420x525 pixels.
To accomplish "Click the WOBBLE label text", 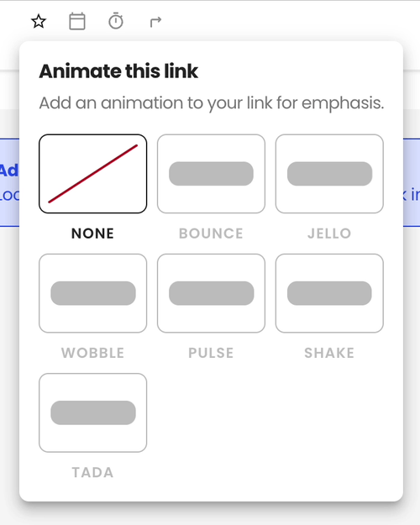I will pos(92,353).
